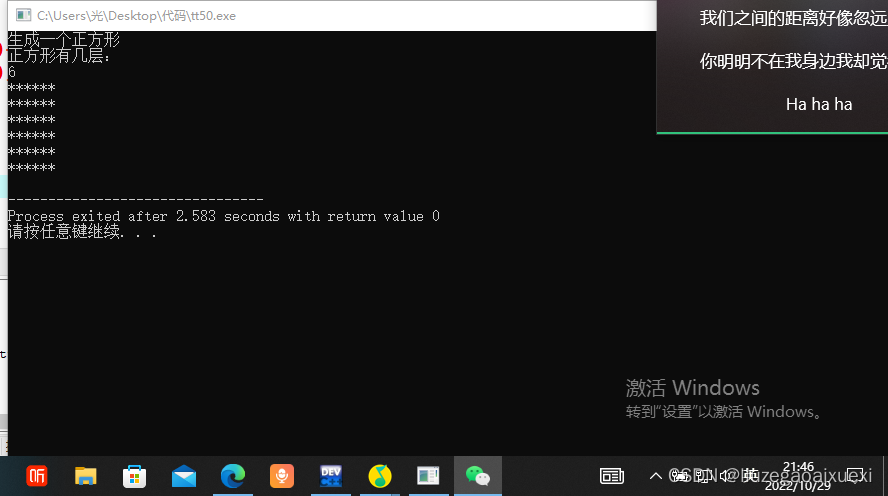The width and height of the screenshot is (888, 496).
Task: Click the 'Process exited after 2.583 seconds' line
Action: click(224, 216)
